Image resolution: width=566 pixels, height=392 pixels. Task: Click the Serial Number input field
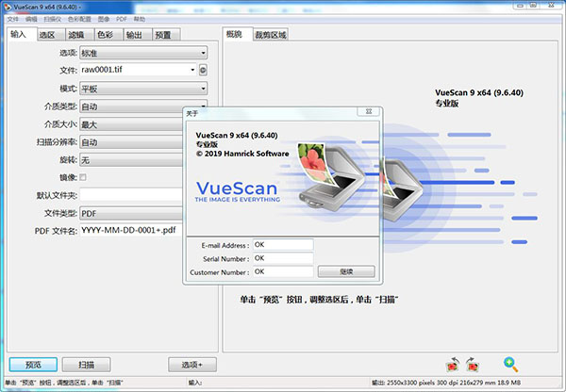(282, 258)
